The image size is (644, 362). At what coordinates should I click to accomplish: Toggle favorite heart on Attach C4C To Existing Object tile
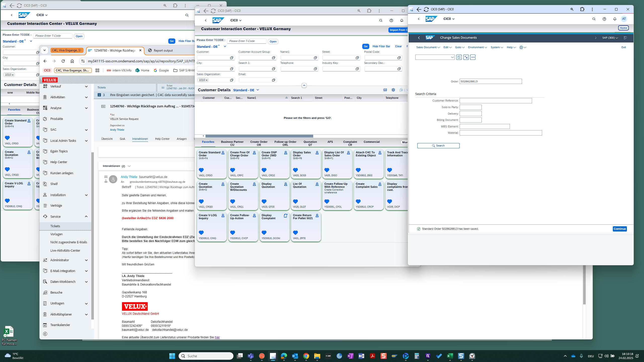point(358,170)
